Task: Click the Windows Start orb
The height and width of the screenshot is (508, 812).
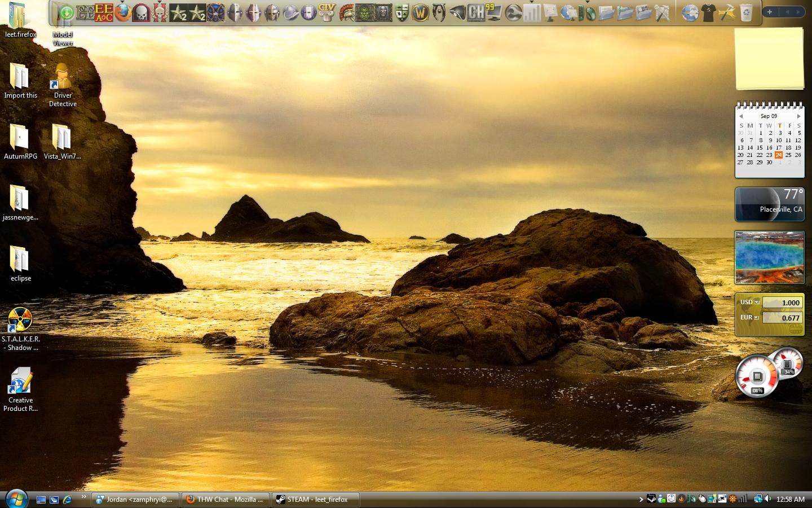Action: [16, 498]
